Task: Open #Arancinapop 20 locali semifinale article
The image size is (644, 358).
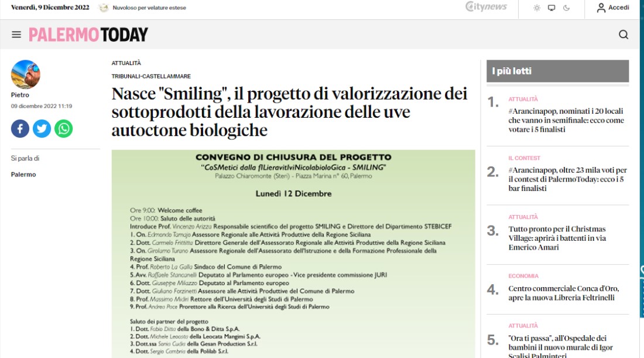Action: coord(566,120)
